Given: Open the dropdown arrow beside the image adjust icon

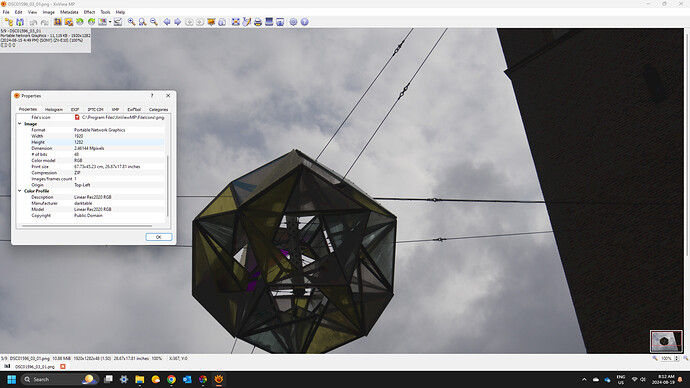Looking at the screenshot, I should (x=110, y=22).
